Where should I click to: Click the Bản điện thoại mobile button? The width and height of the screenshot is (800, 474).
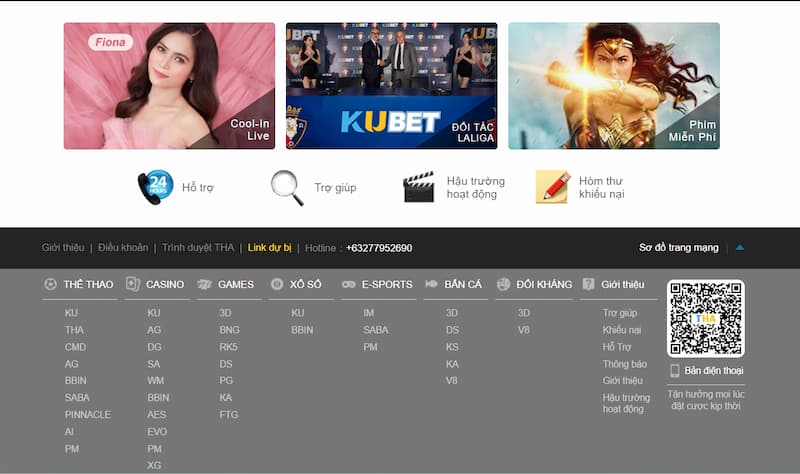(705, 371)
